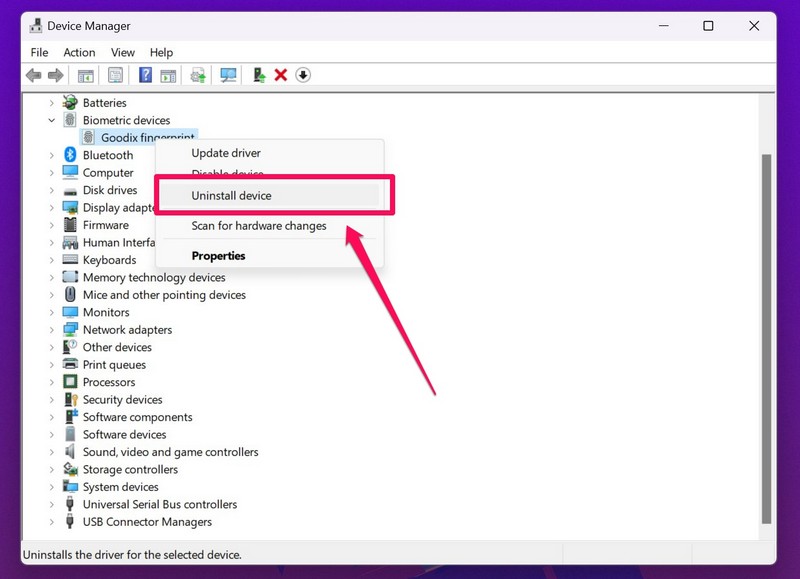Screen dimensions: 800x579
Task: Click the Storage controllers icon
Action: point(70,469)
